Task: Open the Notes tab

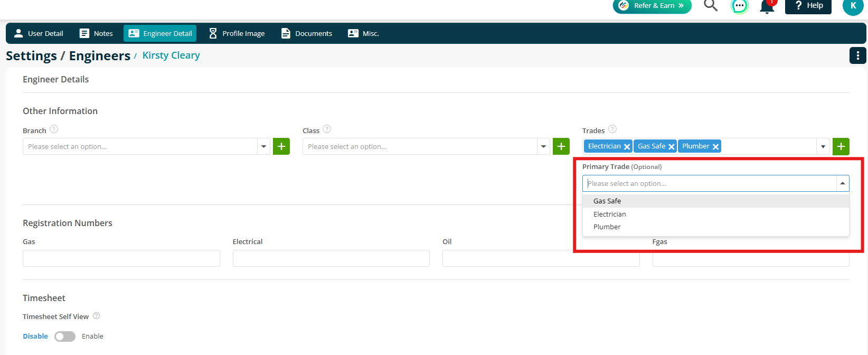Action: point(96,33)
